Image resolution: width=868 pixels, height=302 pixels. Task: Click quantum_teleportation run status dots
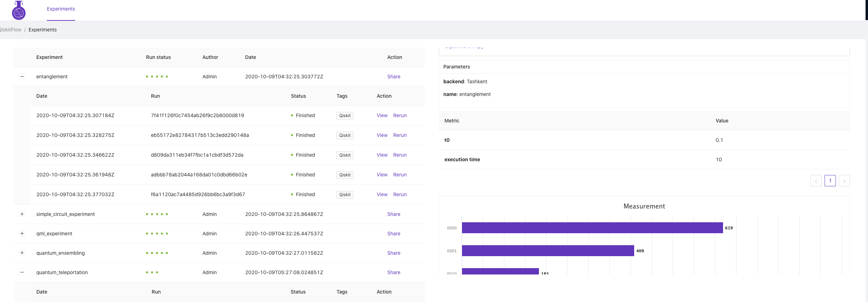[152, 272]
